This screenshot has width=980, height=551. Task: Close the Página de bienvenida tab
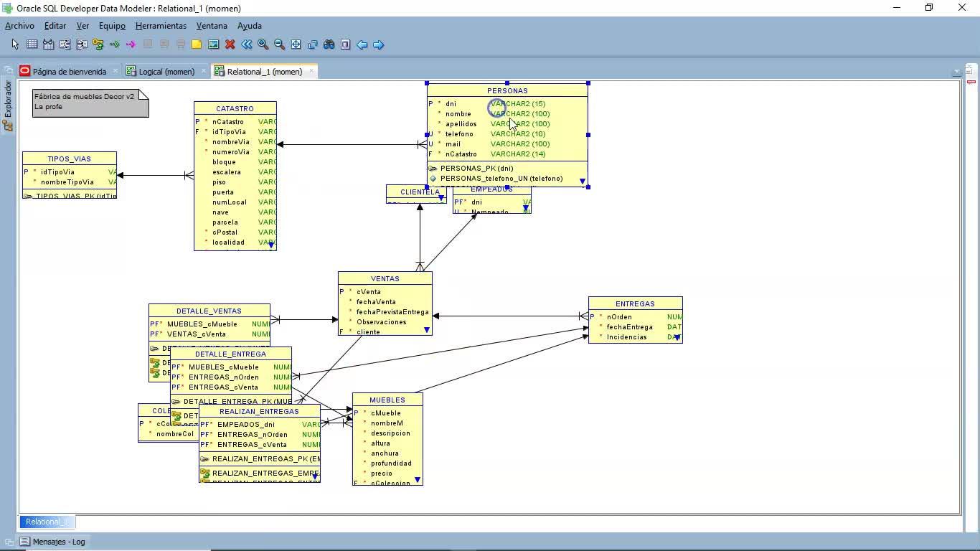coord(115,71)
